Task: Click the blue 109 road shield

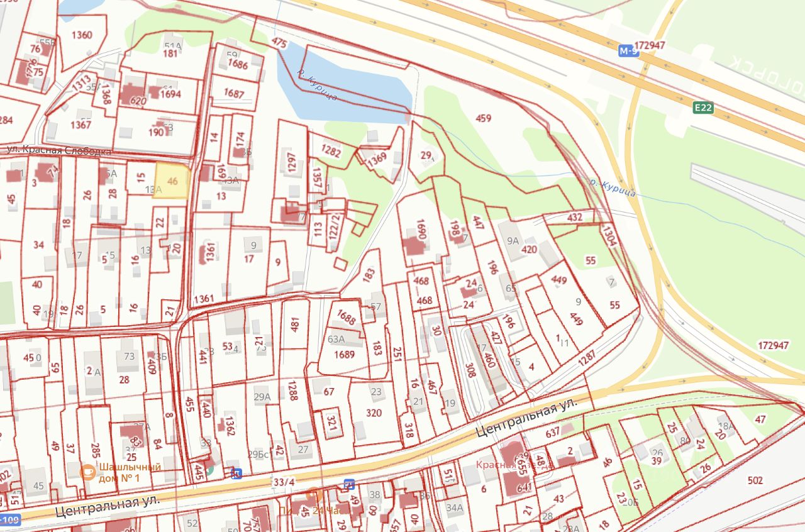Action: click(9, 520)
